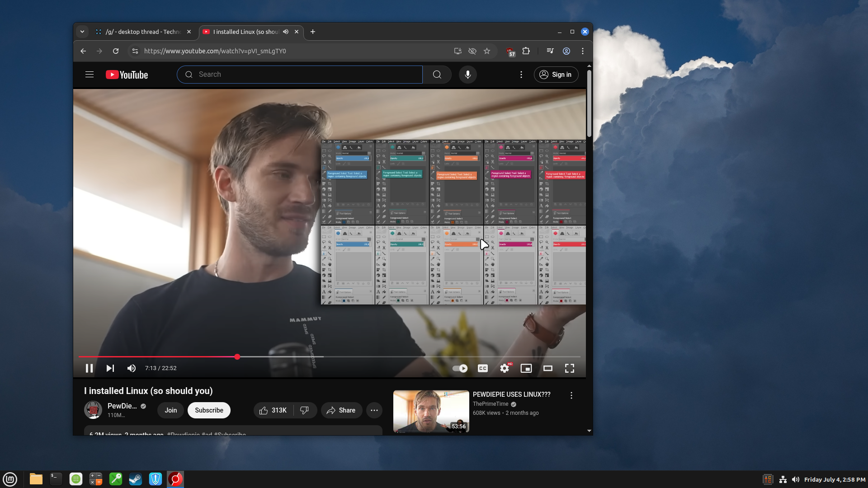Go to the YouTube home logo
The height and width of the screenshot is (488, 868).
[x=127, y=75]
